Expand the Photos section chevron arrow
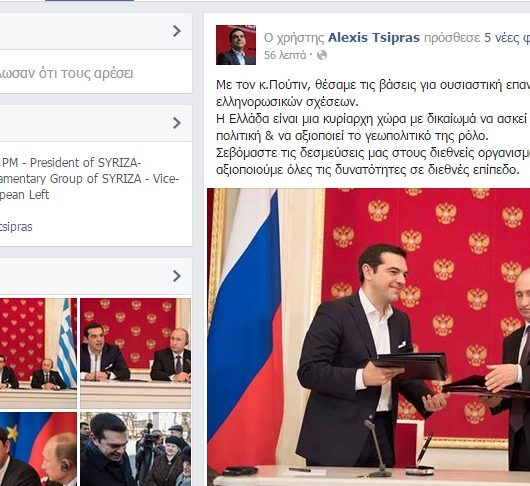Screen dimensions: 530x486 coord(177,276)
